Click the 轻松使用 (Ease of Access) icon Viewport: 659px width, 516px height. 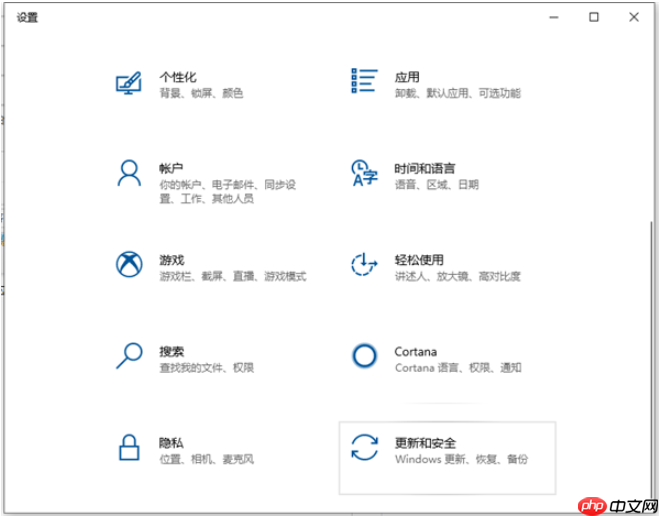click(364, 265)
